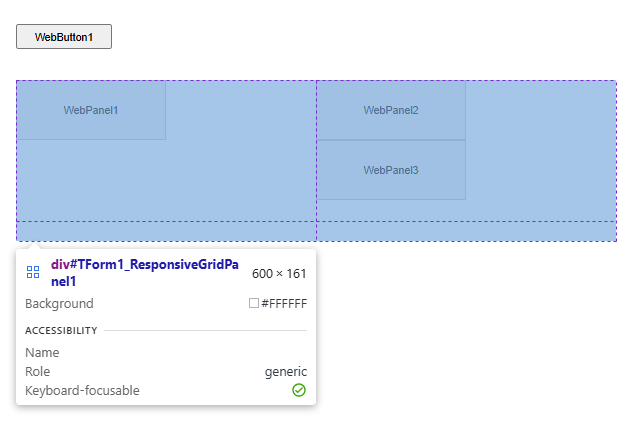Click the grid layout icon in tooltip
635x427 pixels.
pos(33,272)
